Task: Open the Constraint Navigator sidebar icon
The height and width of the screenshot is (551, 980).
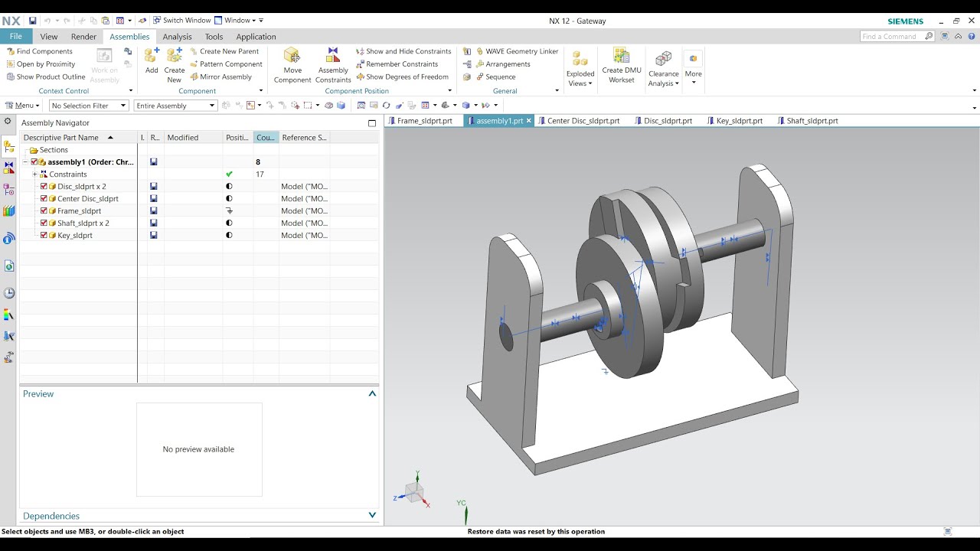Action: click(9, 167)
